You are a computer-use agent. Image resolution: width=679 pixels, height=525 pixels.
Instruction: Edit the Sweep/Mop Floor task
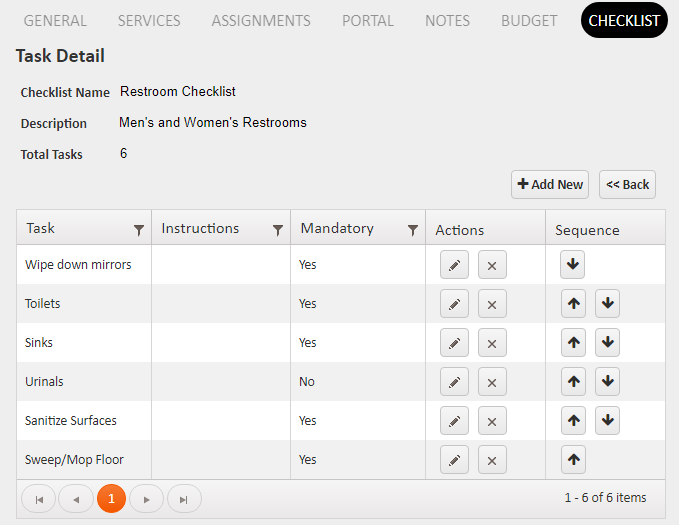pyautogui.click(x=454, y=460)
